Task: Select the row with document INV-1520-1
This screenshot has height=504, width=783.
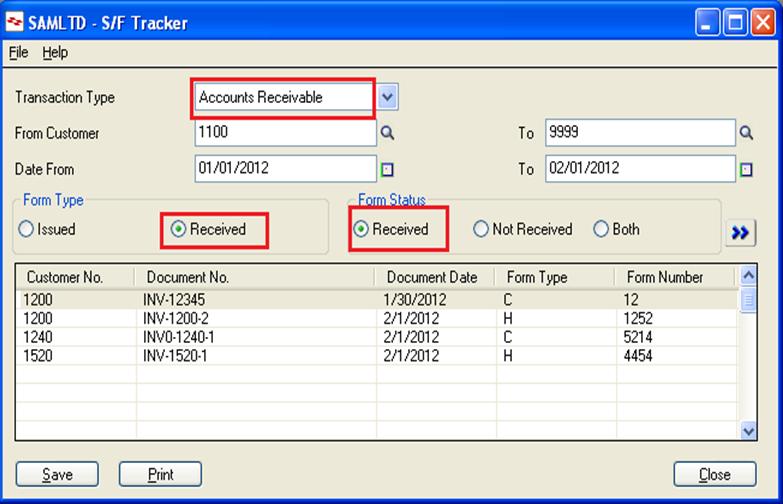Action: tap(377, 356)
